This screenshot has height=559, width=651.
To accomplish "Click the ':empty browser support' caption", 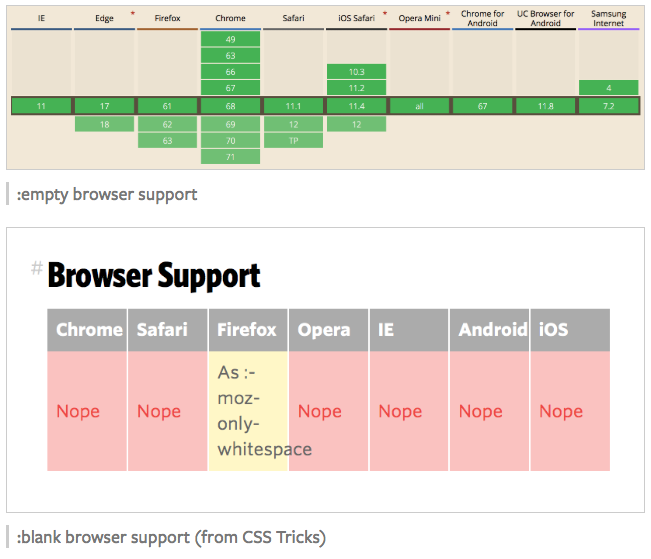I will (107, 194).
